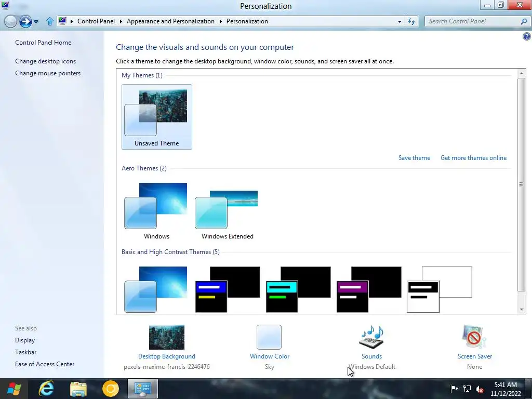Apply the Windows Aero theme
Image resolution: width=532 pixels, height=399 pixels.
coord(156,211)
